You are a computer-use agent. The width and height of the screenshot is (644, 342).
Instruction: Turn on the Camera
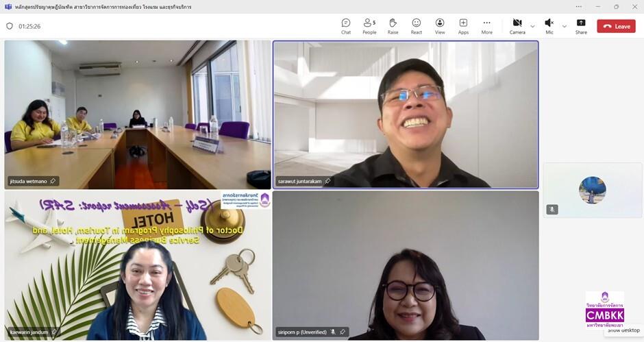[x=517, y=26]
